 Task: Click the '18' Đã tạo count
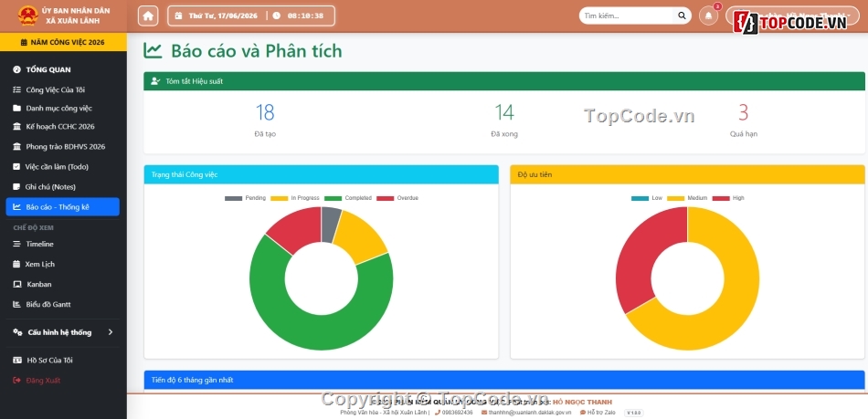[x=265, y=112]
